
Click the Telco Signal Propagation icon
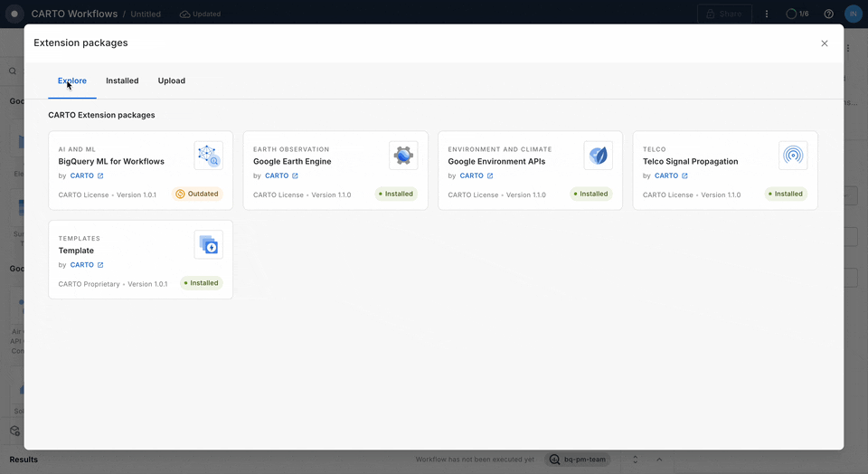point(793,156)
